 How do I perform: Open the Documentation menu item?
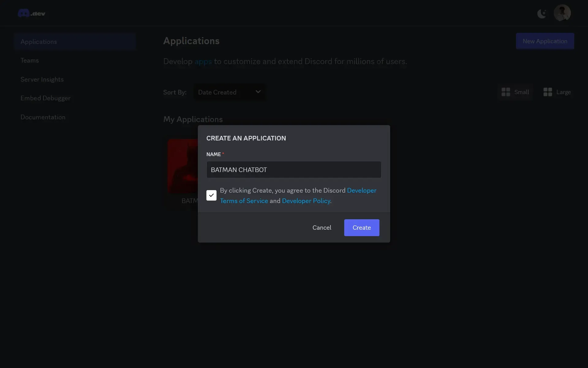point(42,117)
